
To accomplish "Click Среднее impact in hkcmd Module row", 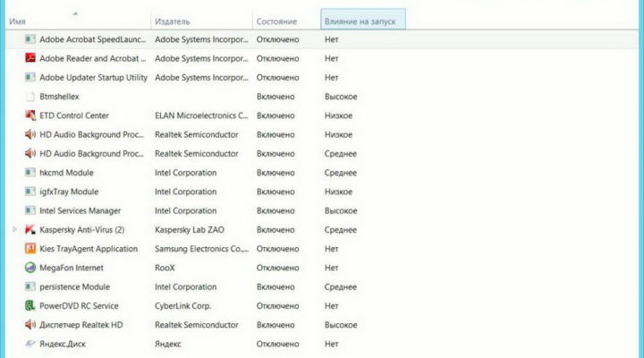I will [341, 173].
